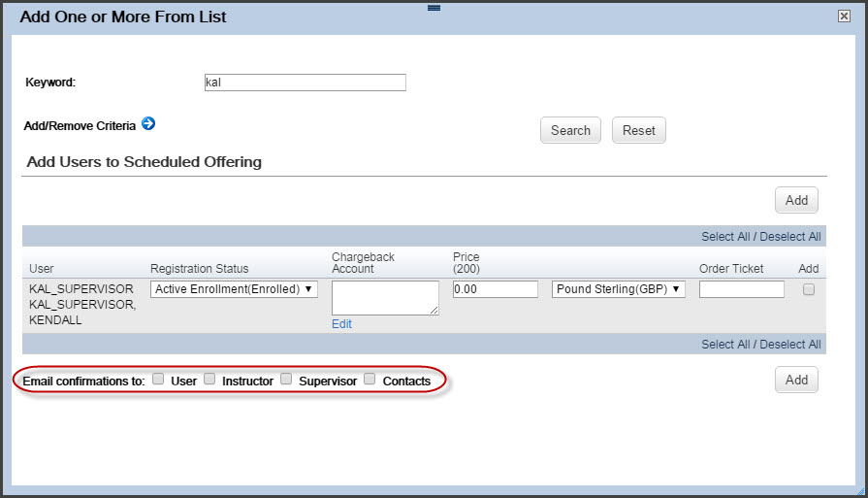Click Select All in the top bar

coord(725,237)
